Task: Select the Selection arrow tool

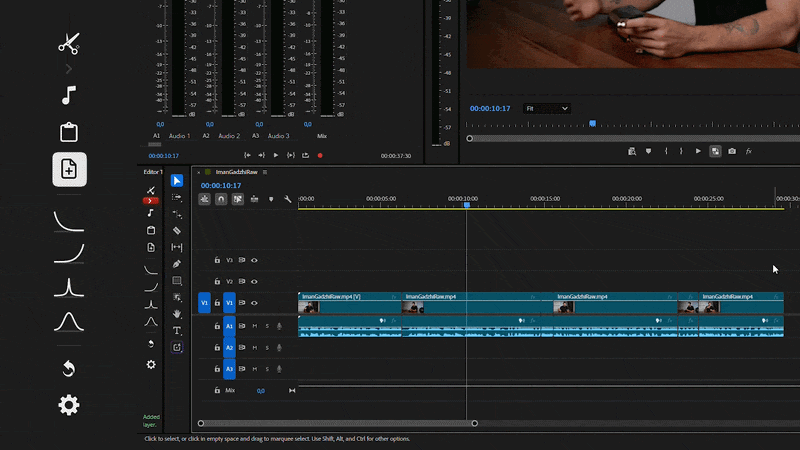Action: pyautogui.click(x=177, y=181)
